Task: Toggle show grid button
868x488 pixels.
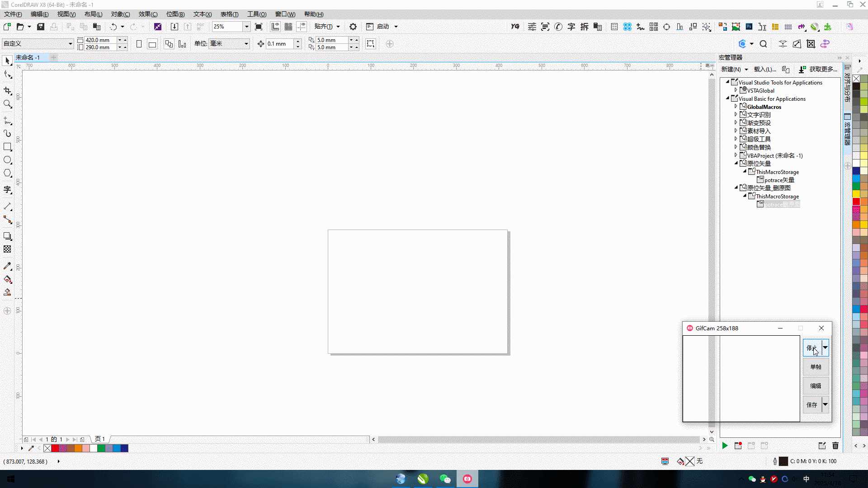Action: pyautogui.click(x=288, y=27)
